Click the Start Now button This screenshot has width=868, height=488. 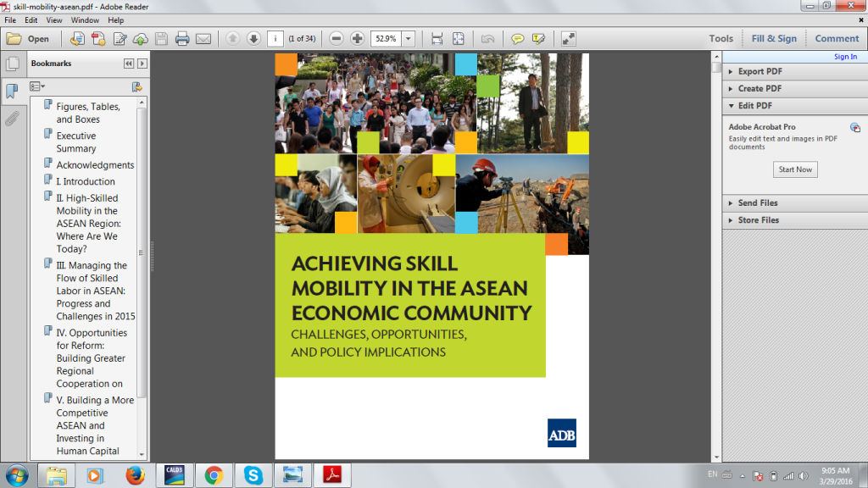[795, 169]
